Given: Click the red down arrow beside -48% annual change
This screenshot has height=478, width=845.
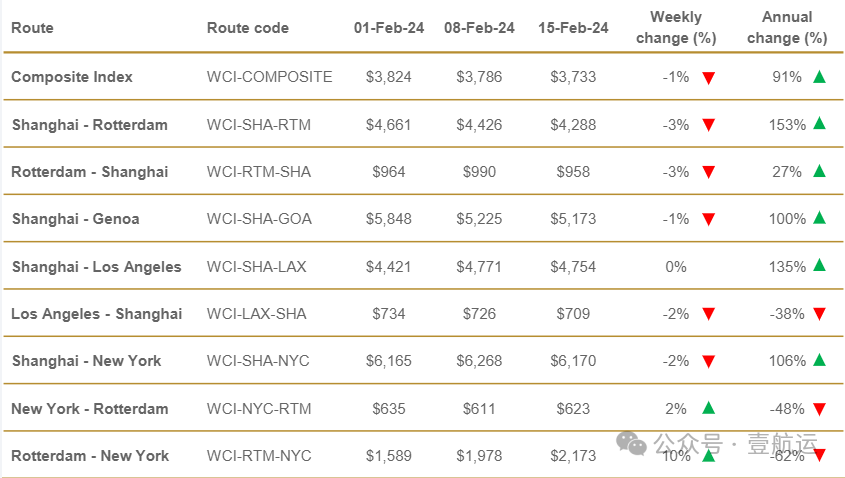Looking at the screenshot, I should (x=819, y=409).
